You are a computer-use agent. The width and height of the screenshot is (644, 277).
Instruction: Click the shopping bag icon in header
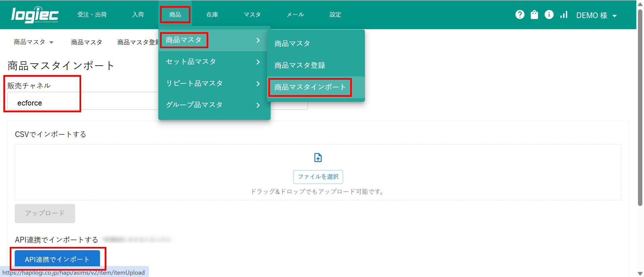(534, 15)
